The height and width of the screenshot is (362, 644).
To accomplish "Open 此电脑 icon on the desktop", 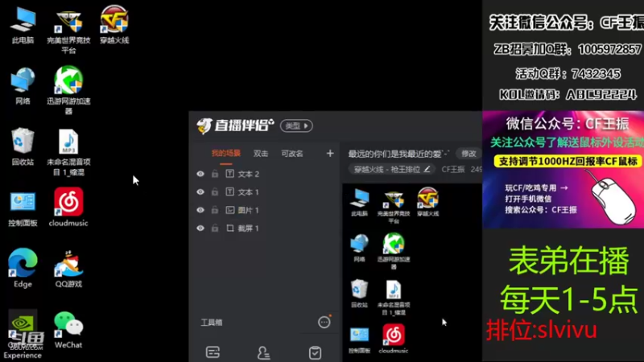I will click(x=23, y=26).
